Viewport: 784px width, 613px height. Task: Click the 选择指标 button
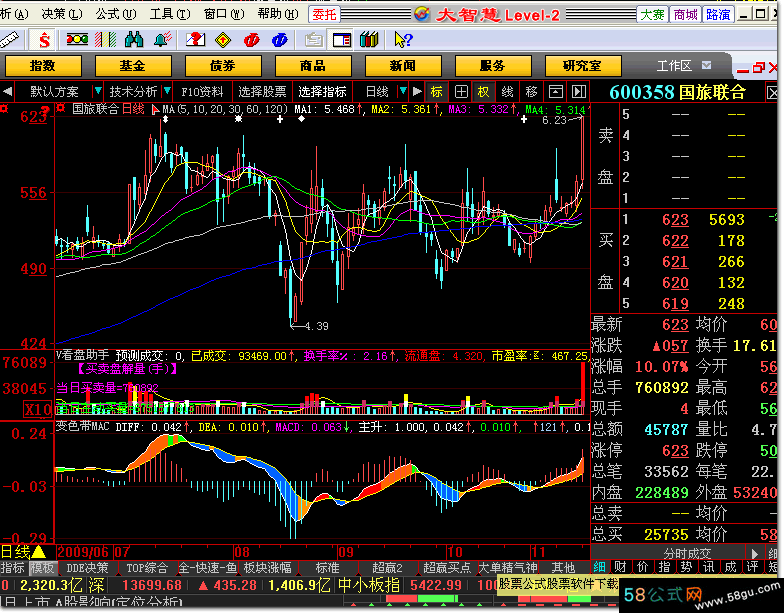[x=322, y=92]
